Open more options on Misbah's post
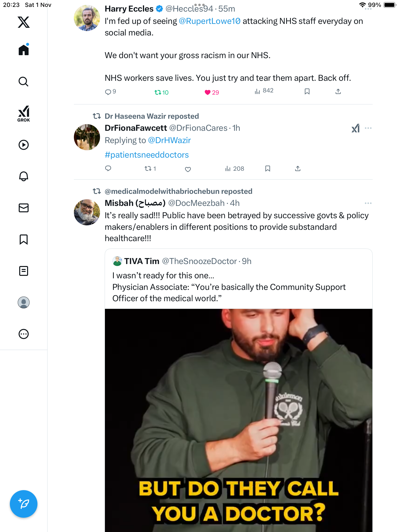The height and width of the screenshot is (532, 399). pyautogui.click(x=368, y=203)
